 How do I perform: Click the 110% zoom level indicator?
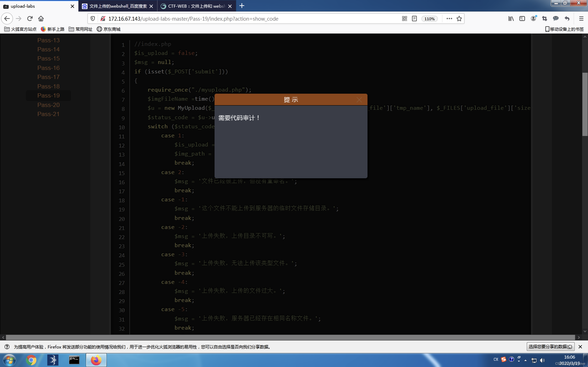pyautogui.click(x=429, y=19)
